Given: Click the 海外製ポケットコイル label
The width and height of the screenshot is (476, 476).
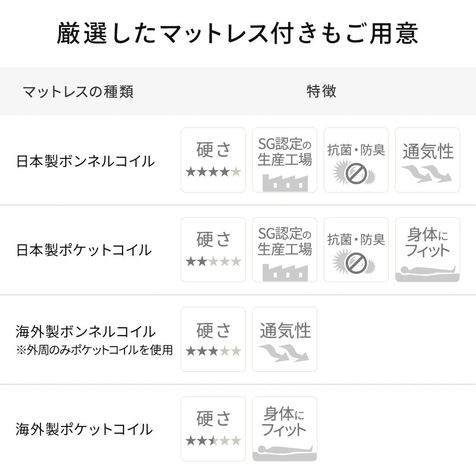Looking at the screenshot, I should [84, 429].
